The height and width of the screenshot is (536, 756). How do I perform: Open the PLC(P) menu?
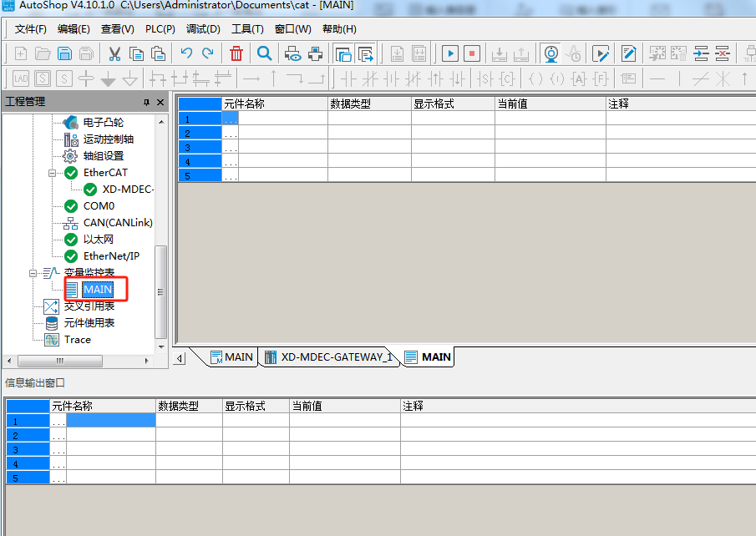160,29
